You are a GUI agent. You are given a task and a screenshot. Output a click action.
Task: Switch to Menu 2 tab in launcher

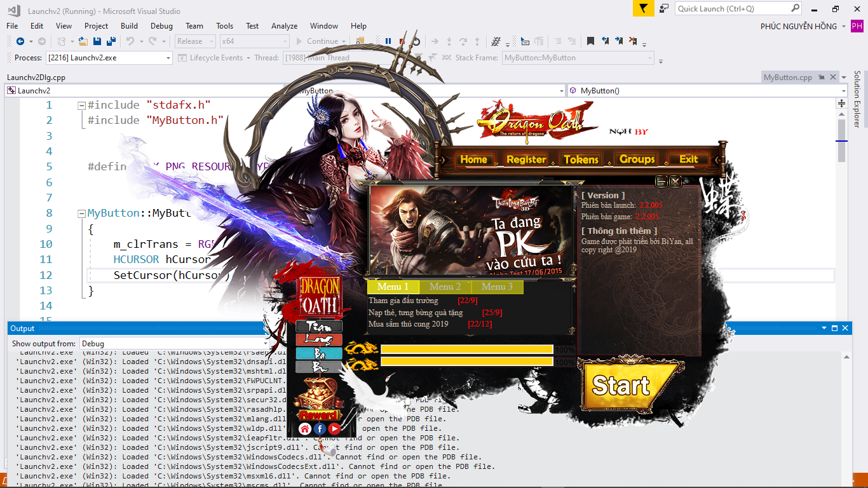tap(445, 287)
